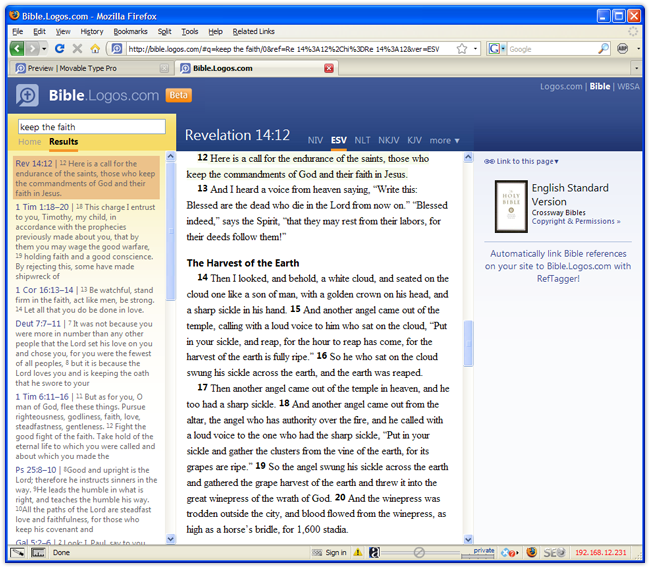Switch to the NLT version
This screenshot has height=568, width=650.
click(x=362, y=140)
